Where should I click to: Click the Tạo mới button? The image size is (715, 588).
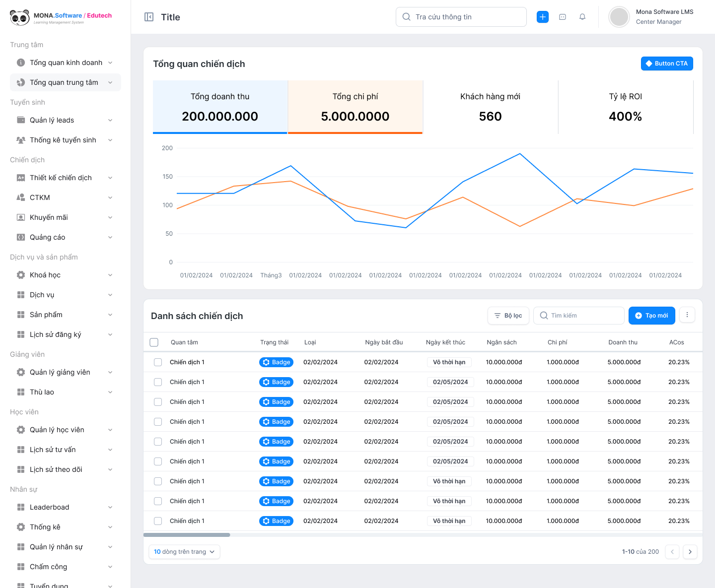[651, 316]
